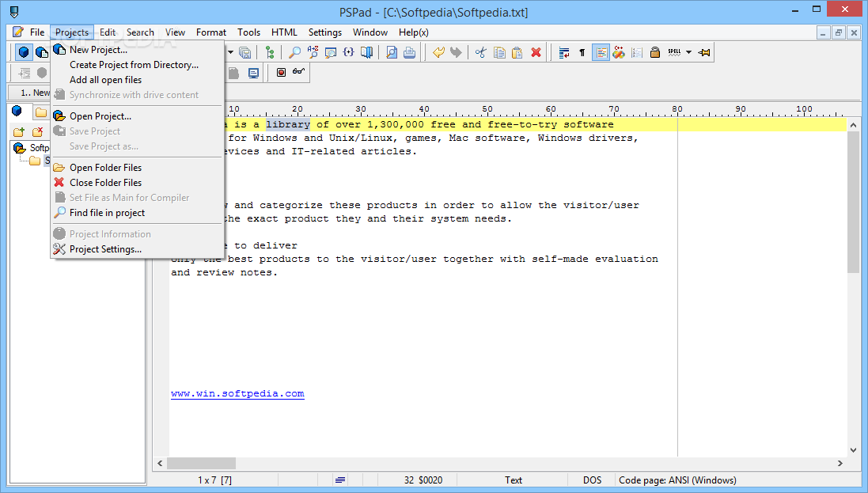Image resolution: width=868 pixels, height=493 pixels.
Task: Toggle line numbers toolbar icon
Action: coord(637,52)
